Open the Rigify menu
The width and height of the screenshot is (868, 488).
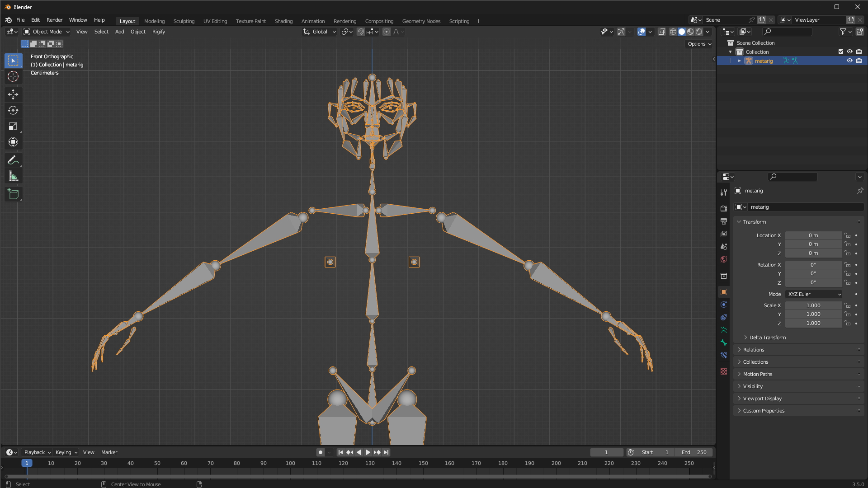pyautogui.click(x=159, y=32)
